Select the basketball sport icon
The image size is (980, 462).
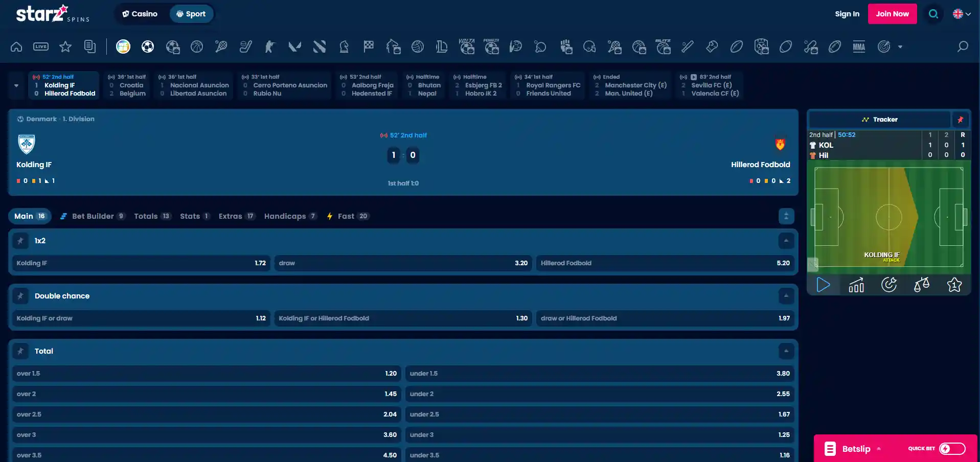197,47
